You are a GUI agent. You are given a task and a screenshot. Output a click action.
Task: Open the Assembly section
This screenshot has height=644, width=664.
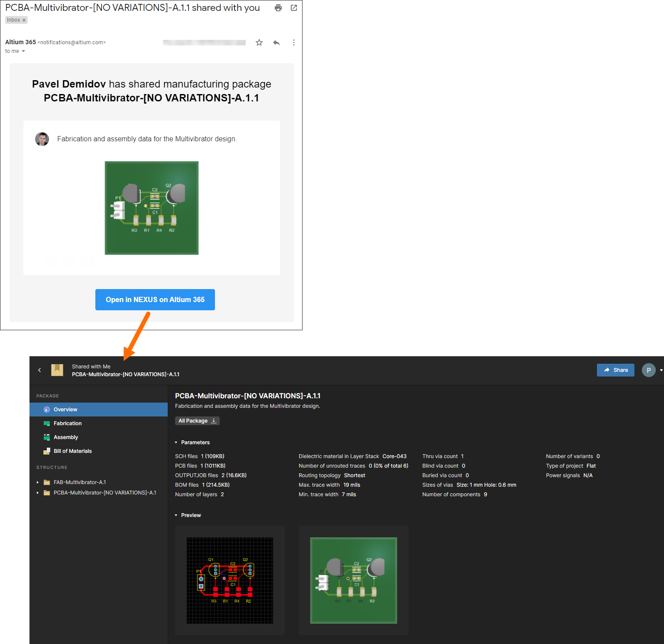tap(66, 437)
